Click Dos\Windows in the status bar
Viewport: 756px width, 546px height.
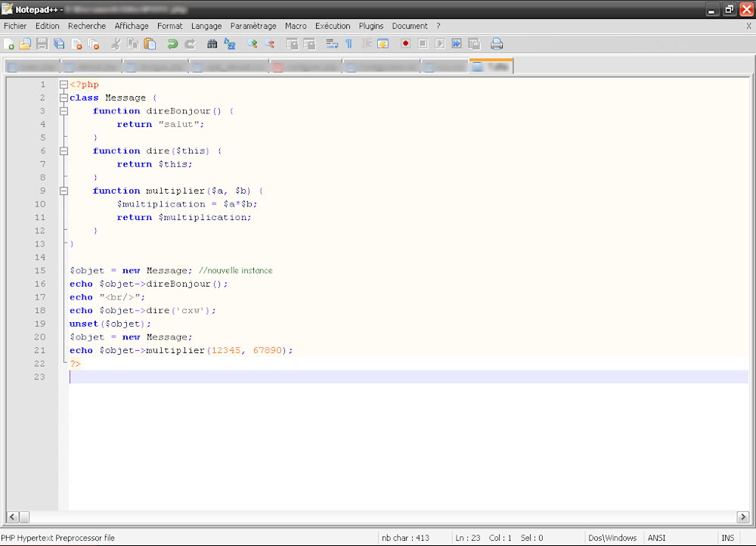point(612,538)
